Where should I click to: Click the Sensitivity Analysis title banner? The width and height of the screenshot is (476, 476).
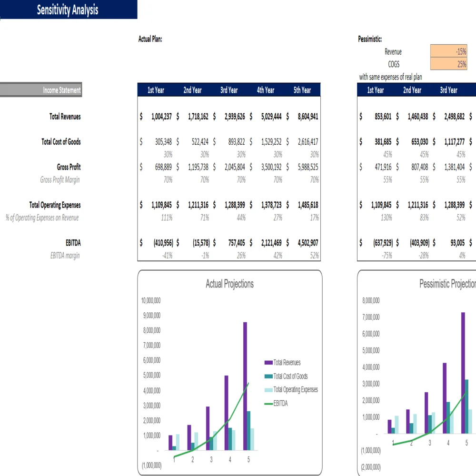coord(68,10)
